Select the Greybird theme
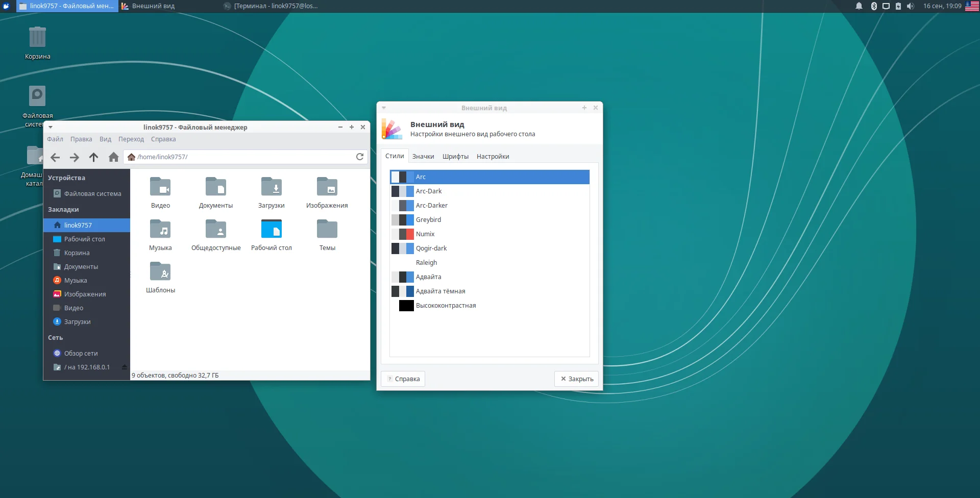The image size is (980, 498). pyautogui.click(x=489, y=220)
